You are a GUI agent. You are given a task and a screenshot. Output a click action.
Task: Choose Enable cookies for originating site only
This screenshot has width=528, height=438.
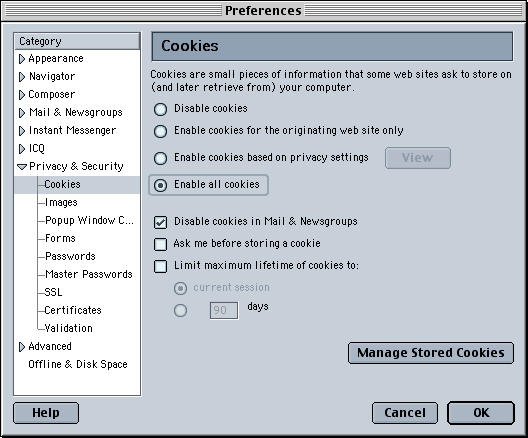[160, 131]
